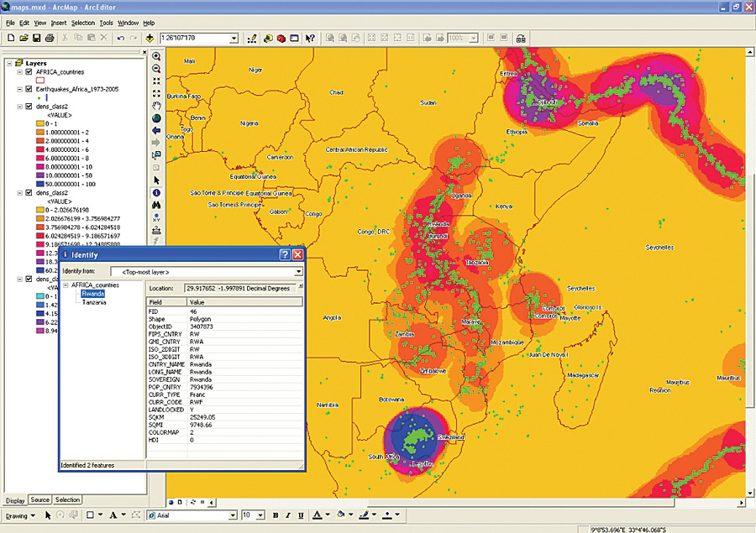756x533 pixels.
Task: Open the Find binoculars tool
Action: click(x=156, y=205)
